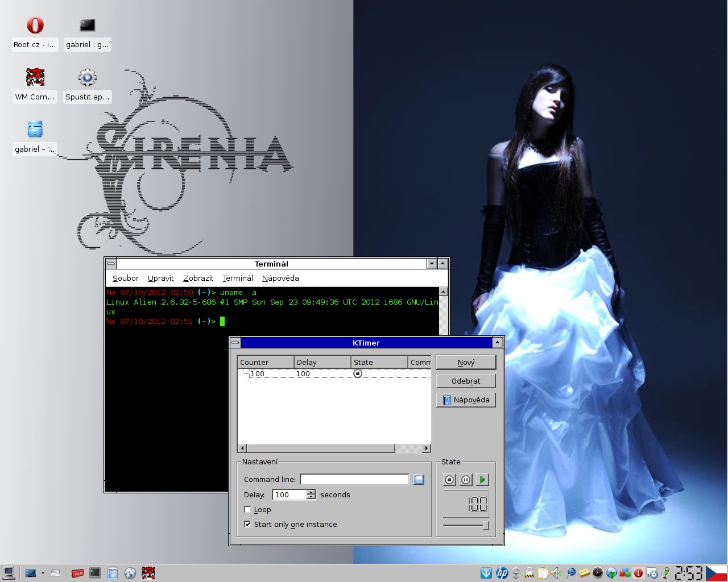Click the yellow sticky notes tray icon
728x582 pixels.
tap(584, 573)
